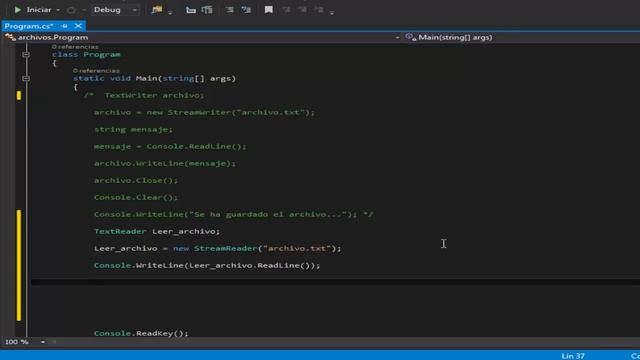Click the commented 'string mensaje;' line
The image size is (640, 360).
click(x=133, y=129)
